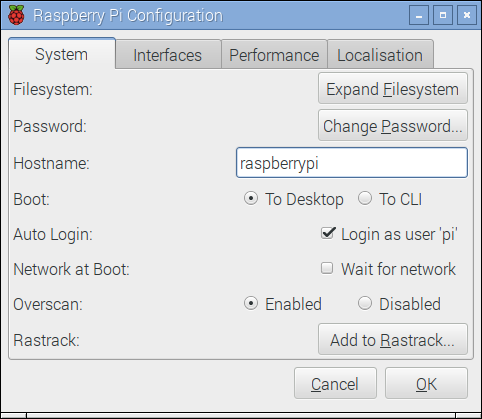
Task: Confirm settings with OK button
Action: coord(426,383)
